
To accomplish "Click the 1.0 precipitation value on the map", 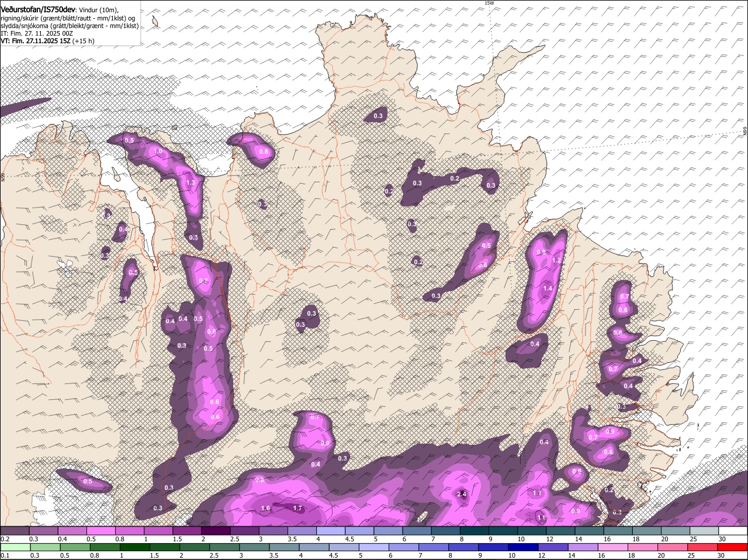I will (x=158, y=151).
